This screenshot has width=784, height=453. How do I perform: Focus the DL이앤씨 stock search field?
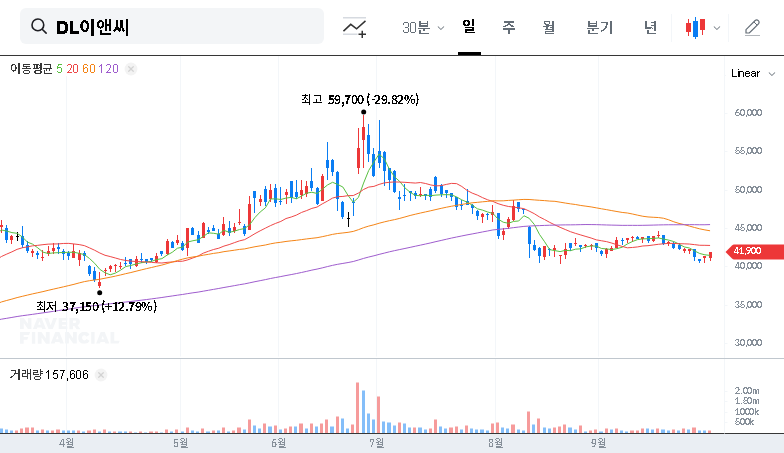coord(172,26)
